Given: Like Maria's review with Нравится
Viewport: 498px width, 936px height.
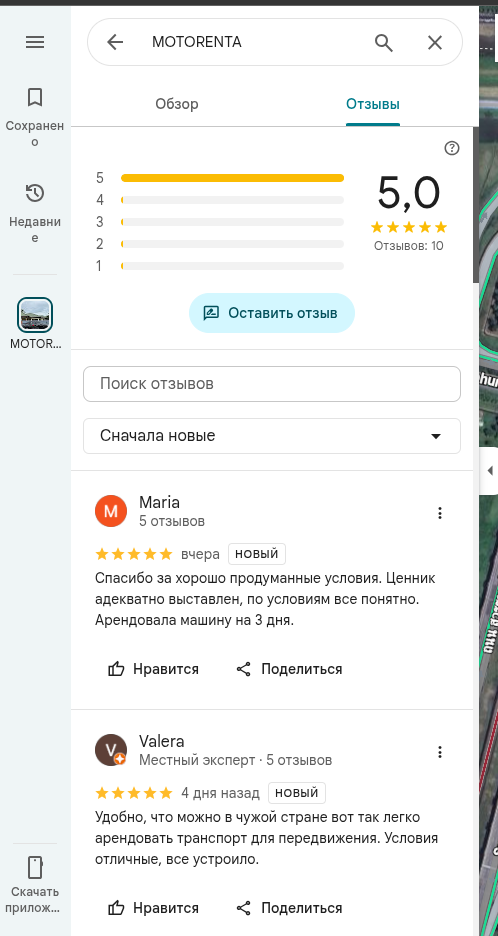Looking at the screenshot, I should 153,669.
